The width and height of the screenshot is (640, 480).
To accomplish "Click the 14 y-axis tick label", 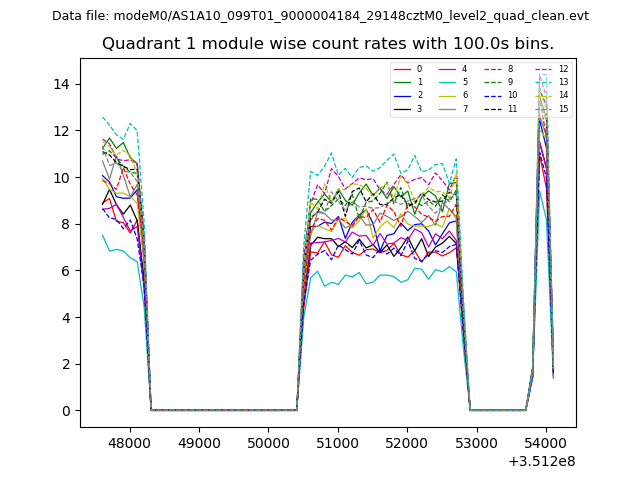I will tap(61, 84).
